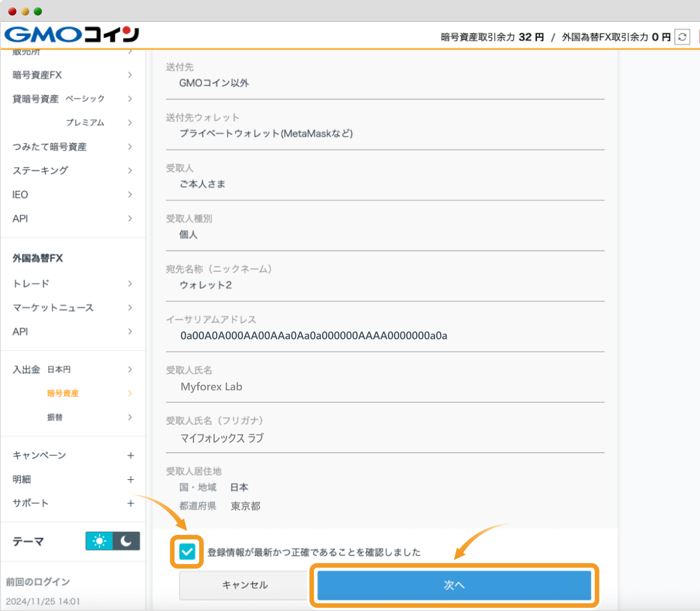The image size is (700, 611).
Task: Click the 個人 recipient type value
Action: (188, 234)
